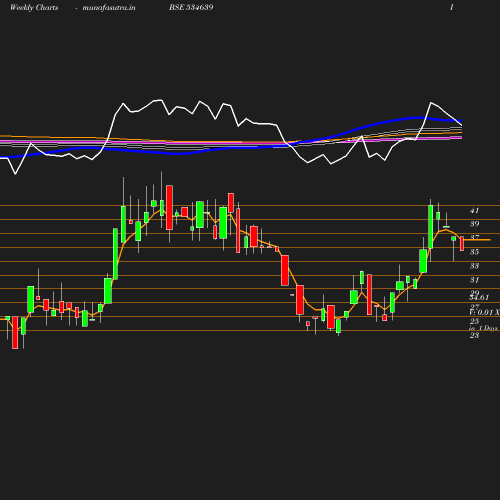
Task: Click the "Weekly Charts" title text
Action: [x=34, y=7]
